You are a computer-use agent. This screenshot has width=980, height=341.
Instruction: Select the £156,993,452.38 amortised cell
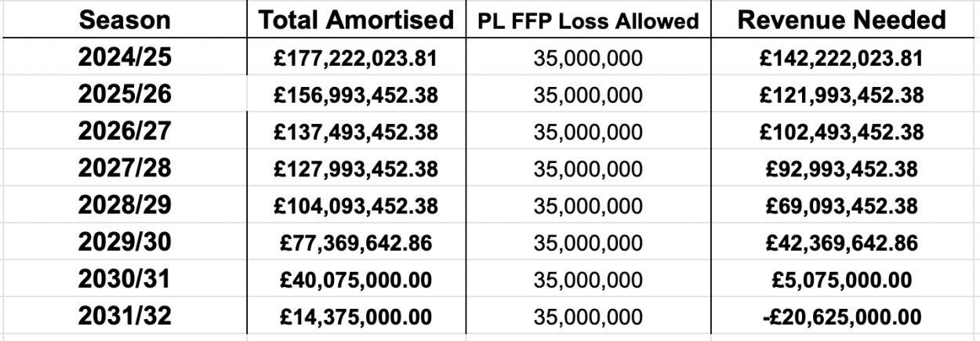(x=356, y=95)
